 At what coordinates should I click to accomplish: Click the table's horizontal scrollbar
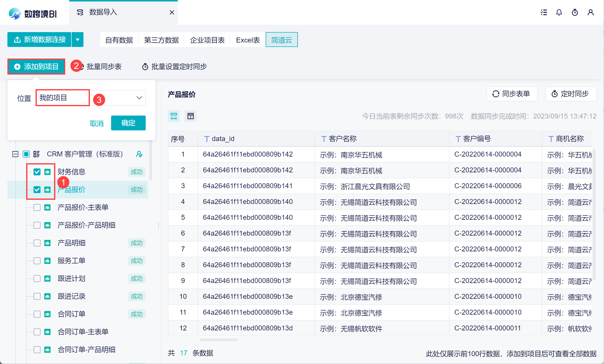(x=219, y=340)
